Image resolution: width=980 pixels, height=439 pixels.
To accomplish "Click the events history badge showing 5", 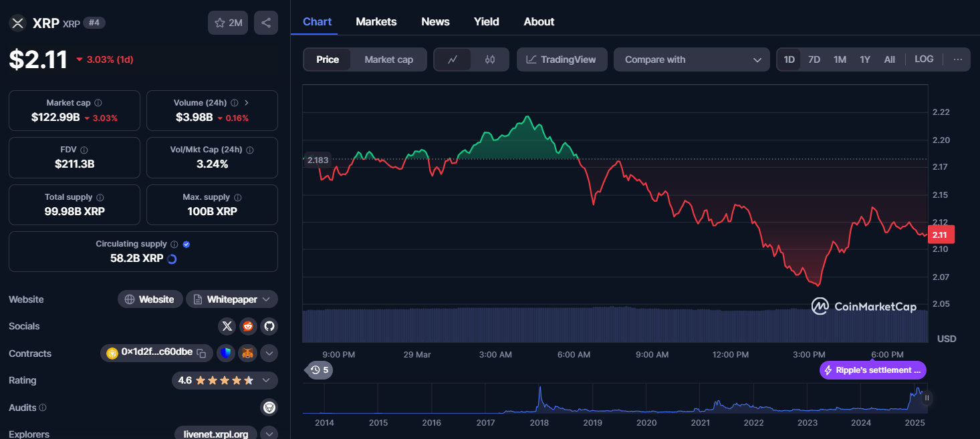I will [320, 370].
